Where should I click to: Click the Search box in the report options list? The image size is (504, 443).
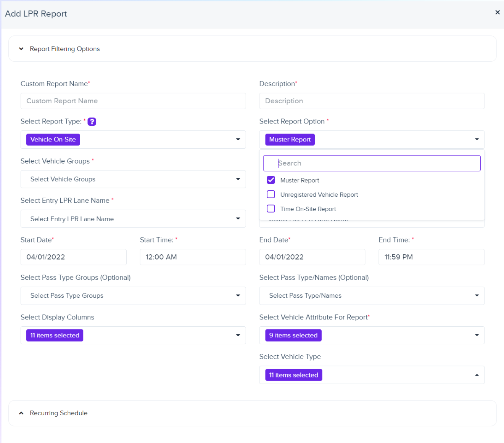(372, 163)
